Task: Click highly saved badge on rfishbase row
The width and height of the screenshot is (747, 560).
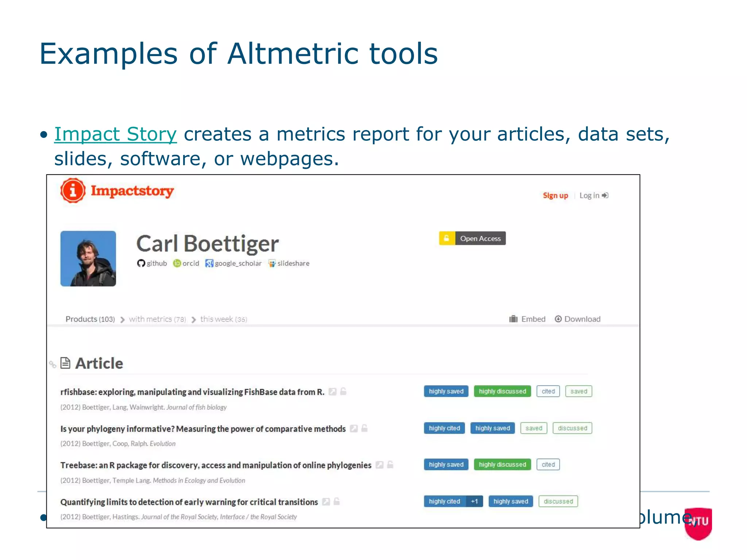Action: click(x=446, y=391)
